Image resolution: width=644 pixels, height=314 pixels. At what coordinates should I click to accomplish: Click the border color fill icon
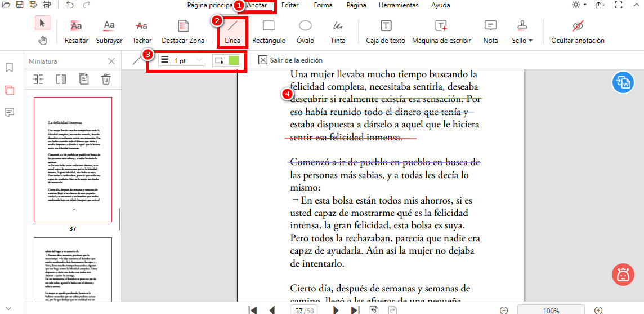pyautogui.click(x=220, y=60)
